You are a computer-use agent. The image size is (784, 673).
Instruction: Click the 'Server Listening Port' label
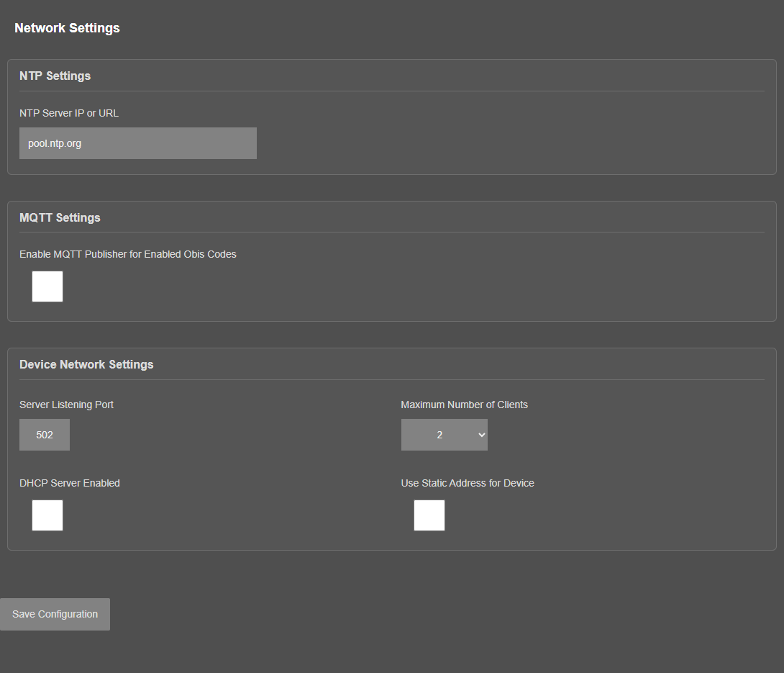coord(66,405)
